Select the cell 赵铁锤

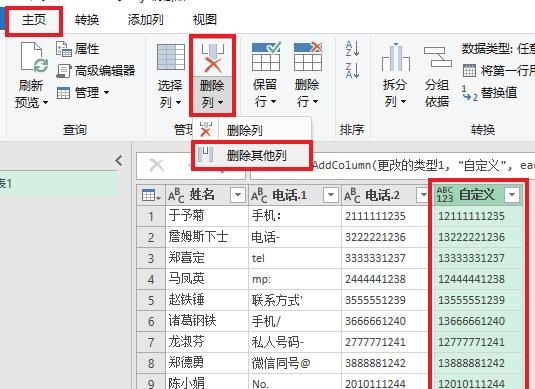[207, 300]
